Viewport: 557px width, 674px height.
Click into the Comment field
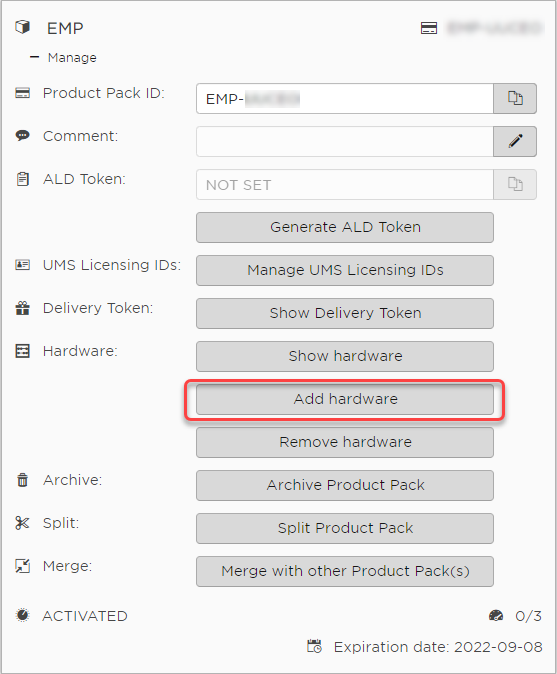[x=345, y=141]
